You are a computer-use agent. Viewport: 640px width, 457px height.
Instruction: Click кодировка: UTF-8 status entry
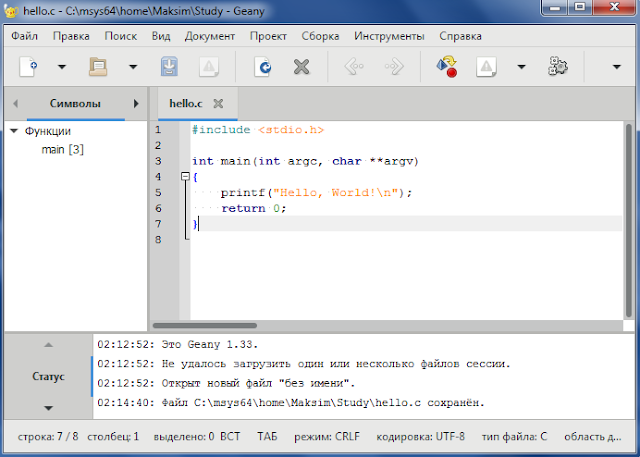click(420, 437)
